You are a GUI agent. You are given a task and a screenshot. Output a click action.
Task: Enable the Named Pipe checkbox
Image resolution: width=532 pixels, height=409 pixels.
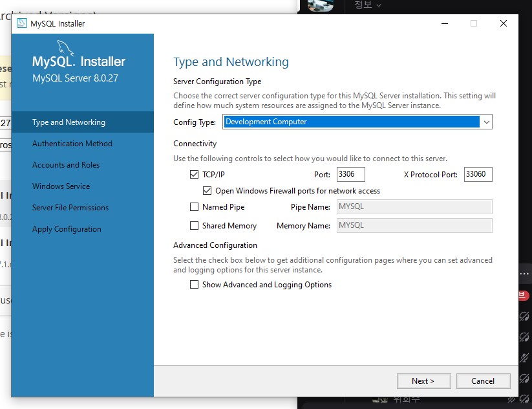click(x=194, y=207)
